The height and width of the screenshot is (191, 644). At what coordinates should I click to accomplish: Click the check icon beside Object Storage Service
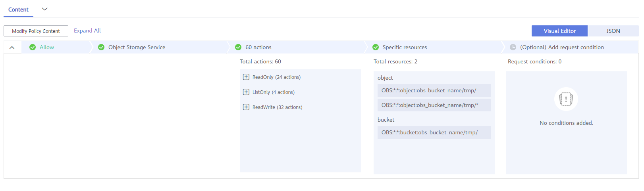(101, 47)
